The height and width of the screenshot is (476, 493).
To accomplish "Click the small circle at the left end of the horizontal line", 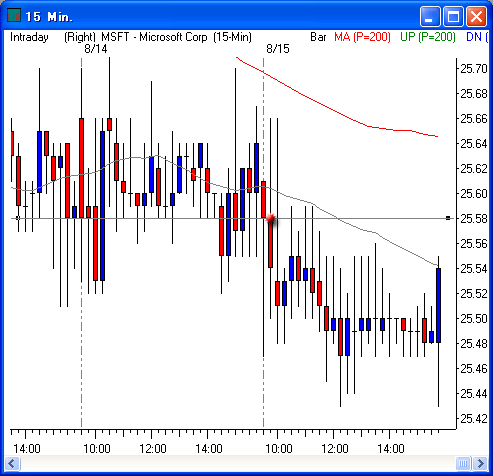I will point(18,218).
